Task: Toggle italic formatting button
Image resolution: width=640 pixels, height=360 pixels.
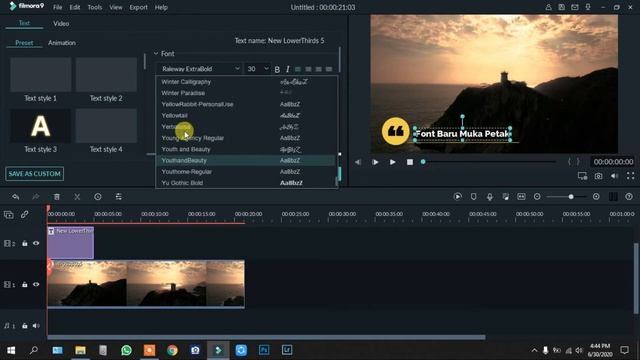Action: [x=287, y=69]
